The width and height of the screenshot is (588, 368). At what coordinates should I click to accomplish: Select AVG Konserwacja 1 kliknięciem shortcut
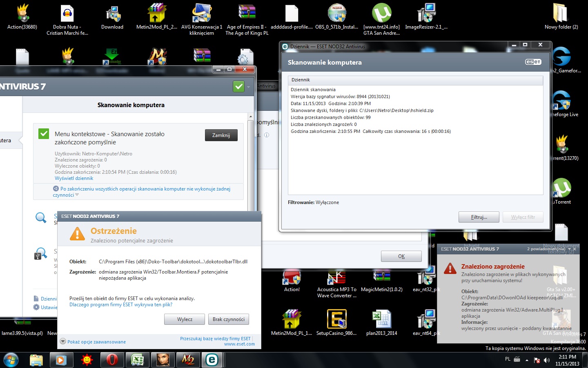coord(202,20)
